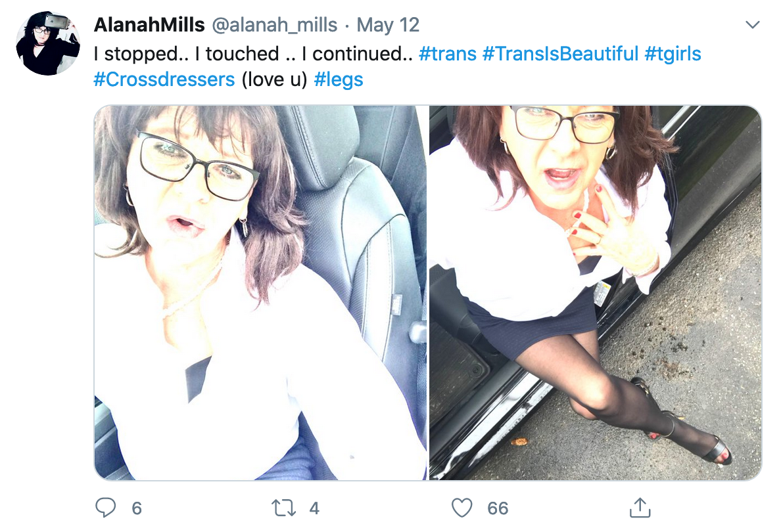
Task: View the right photo beside car
Action: tap(595, 293)
